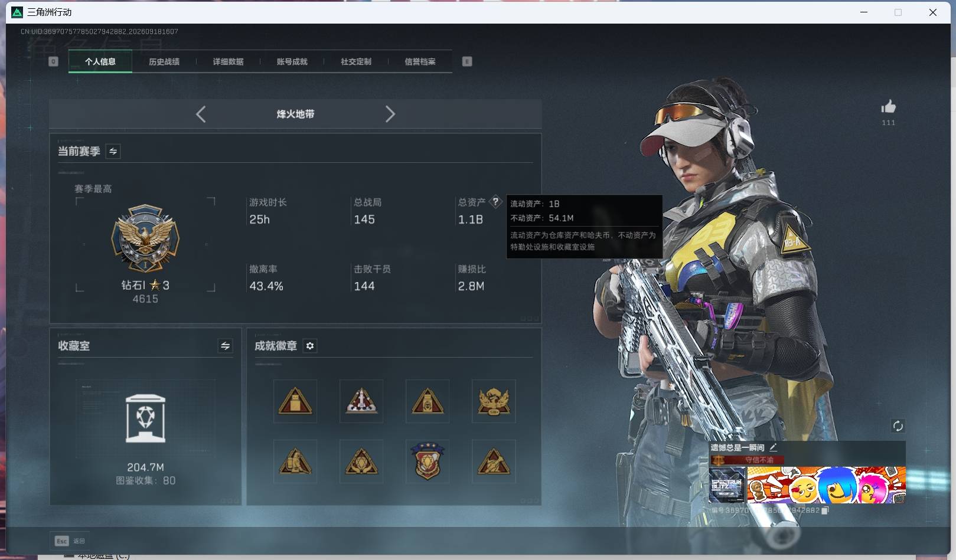The image size is (956, 560).
Task: Close the 三角洲行动 window
Action: coord(933,12)
